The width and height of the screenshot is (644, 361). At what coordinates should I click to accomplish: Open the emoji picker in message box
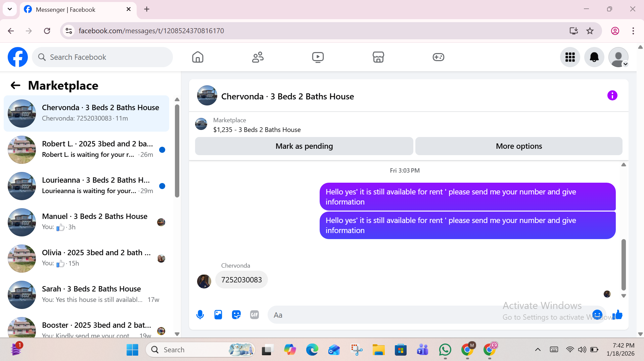point(597,315)
